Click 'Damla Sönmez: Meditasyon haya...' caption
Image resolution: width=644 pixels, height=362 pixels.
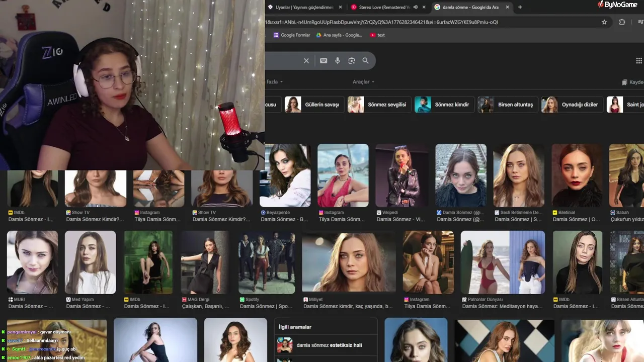(x=502, y=306)
